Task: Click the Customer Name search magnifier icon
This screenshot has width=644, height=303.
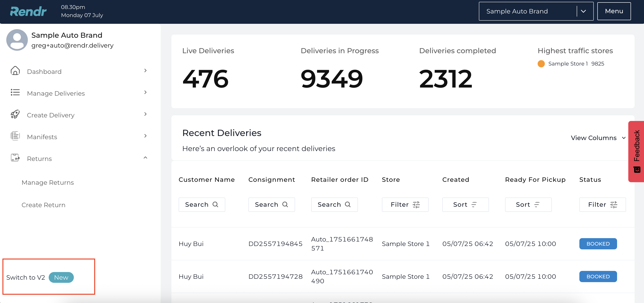Action: pos(215,204)
